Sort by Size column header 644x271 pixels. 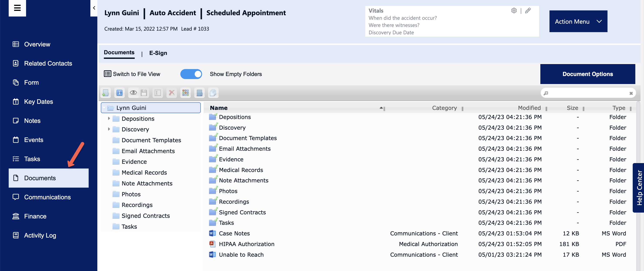pyautogui.click(x=572, y=108)
